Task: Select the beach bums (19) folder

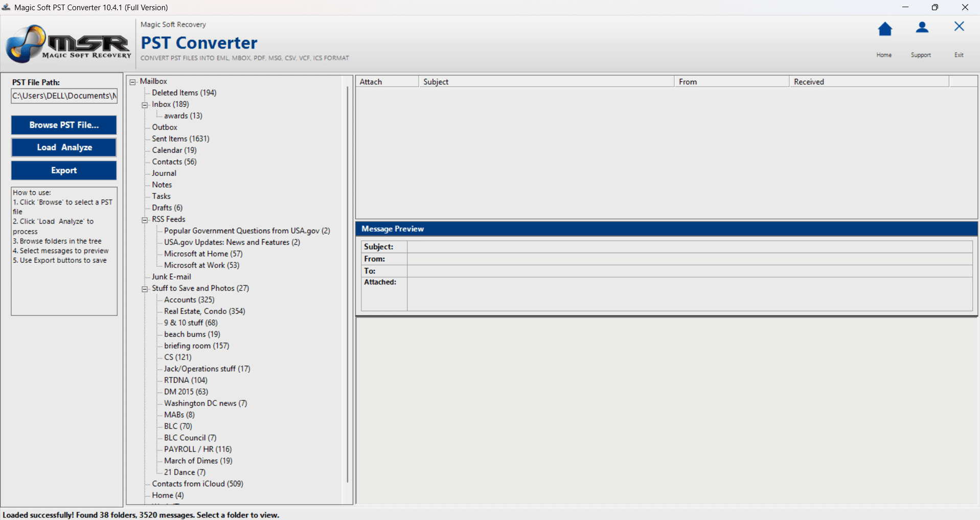Action: [x=192, y=334]
